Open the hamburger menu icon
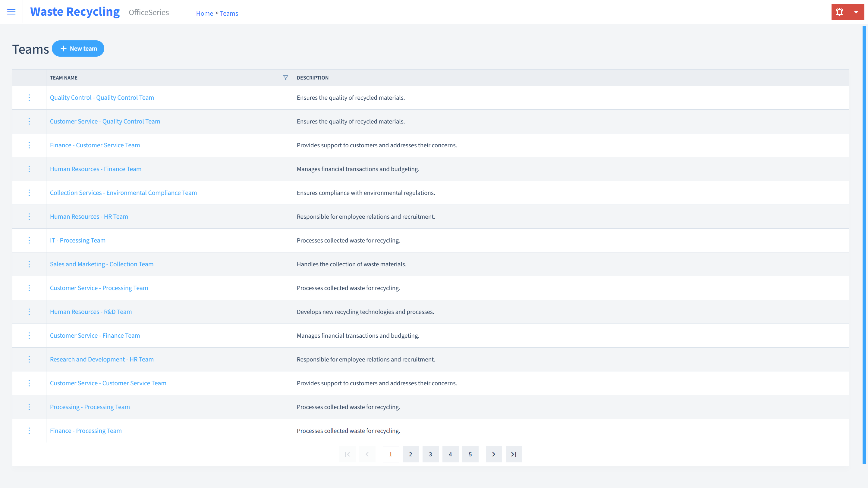868x488 pixels. click(11, 12)
